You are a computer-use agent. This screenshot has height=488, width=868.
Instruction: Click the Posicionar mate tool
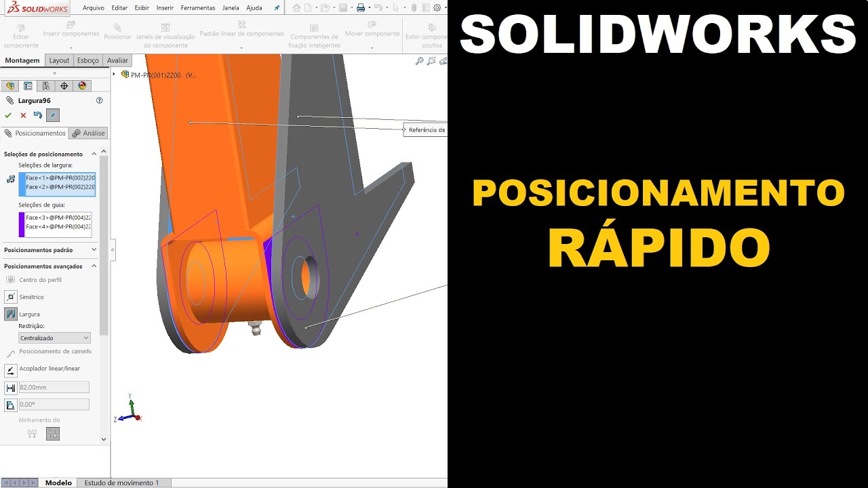(118, 32)
